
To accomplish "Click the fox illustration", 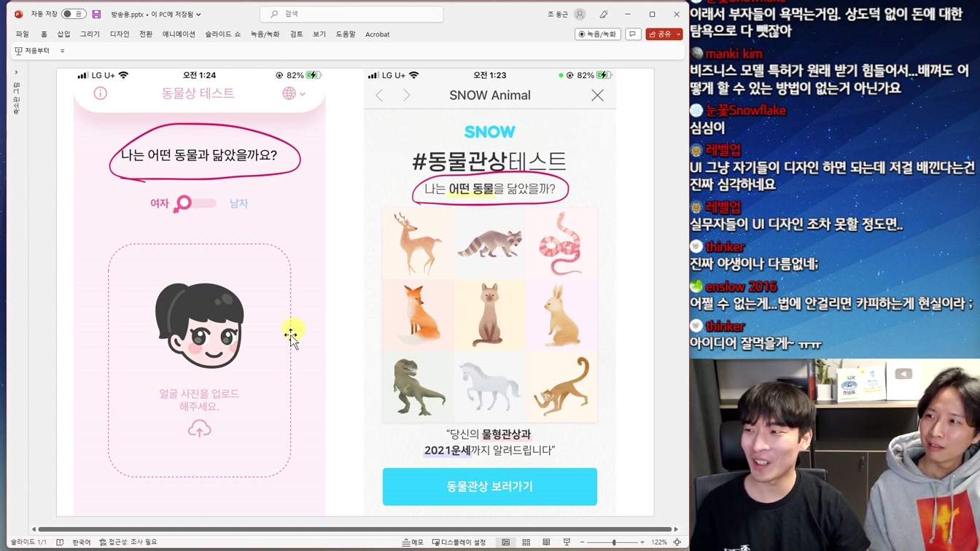I will pyautogui.click(x=418, y=315).
